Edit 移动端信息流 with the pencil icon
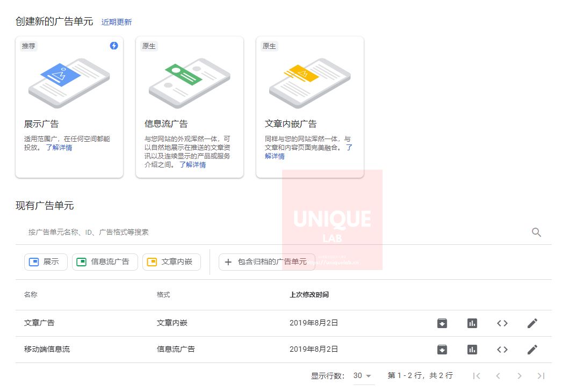The width and height of the screenshot is (562, 392). tap(532, 349)
